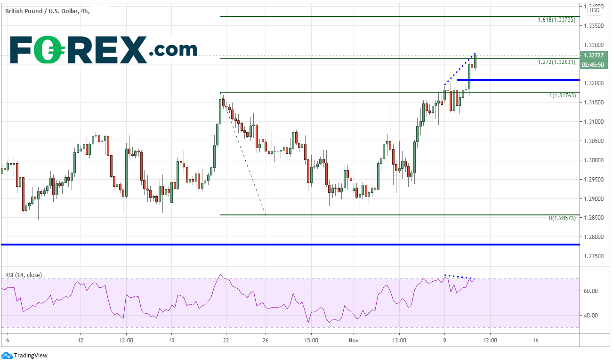
Task: Click the 15:00 time label on axis
Action: [312, 340]
